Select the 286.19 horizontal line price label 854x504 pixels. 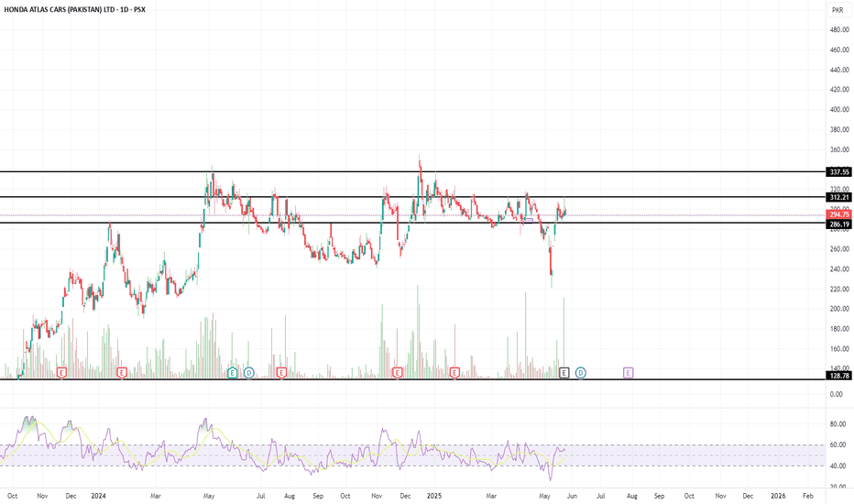coord(839,224)
